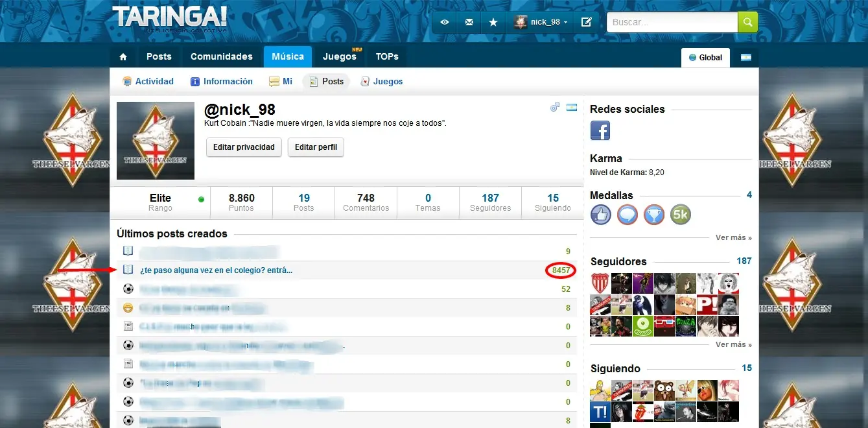This screenshot has width=868, height=428.
Task: Click the Elite Rango label
Action: [160, 202]
